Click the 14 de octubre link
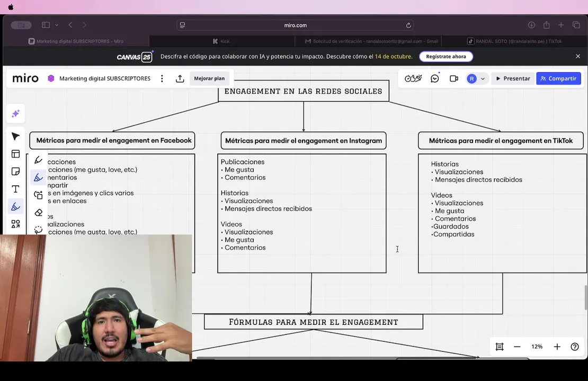The image size is (588, 381). 393,57
